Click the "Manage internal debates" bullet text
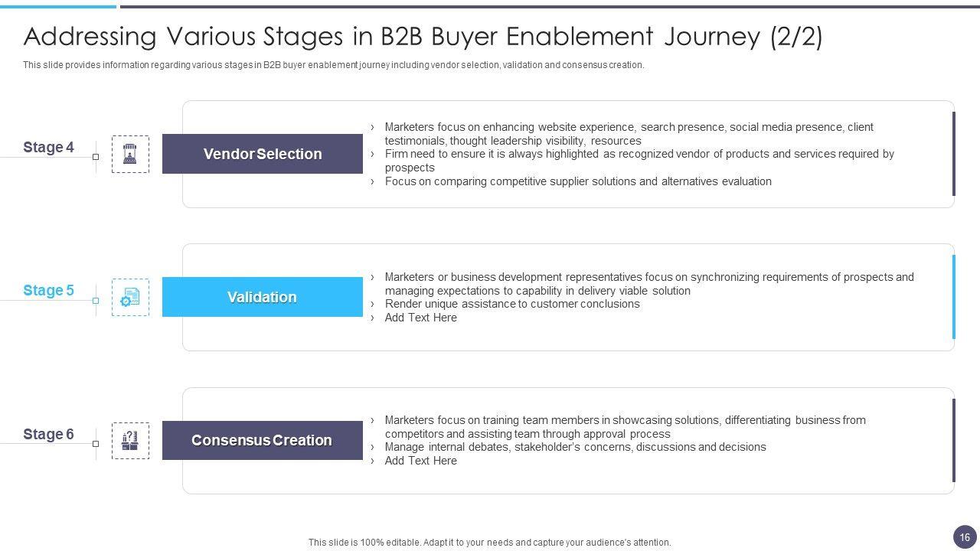980x551 pixels. pyautogui.click(x=575, y=447)
